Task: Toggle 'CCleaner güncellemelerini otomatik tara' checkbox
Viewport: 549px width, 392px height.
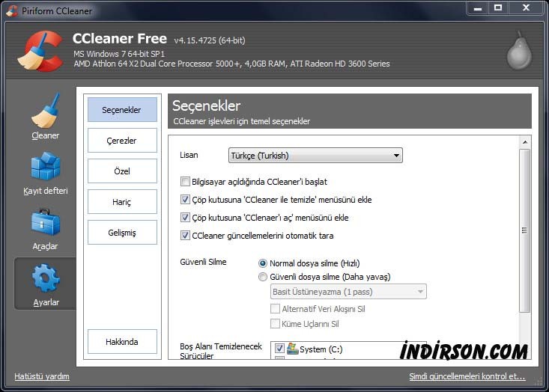Action: click(185, 236)
